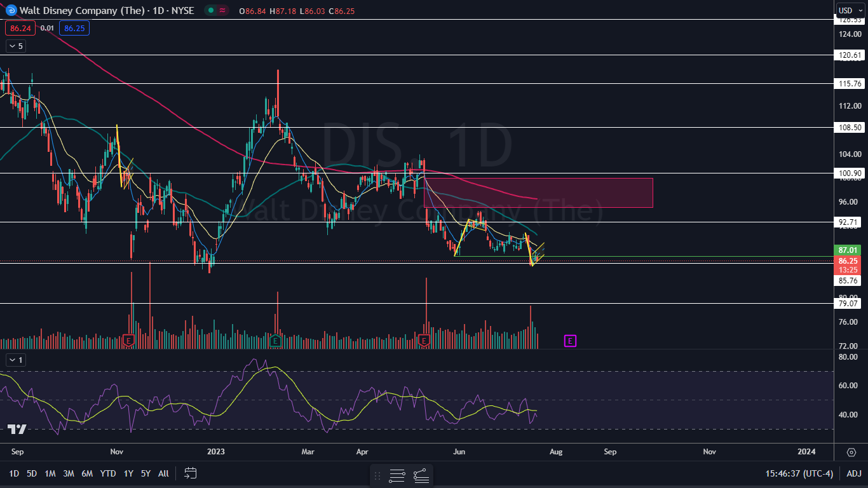The width and height of the screenshot is (868, 488).
Task: Click the green market open status dot
Action: (210, 10)
